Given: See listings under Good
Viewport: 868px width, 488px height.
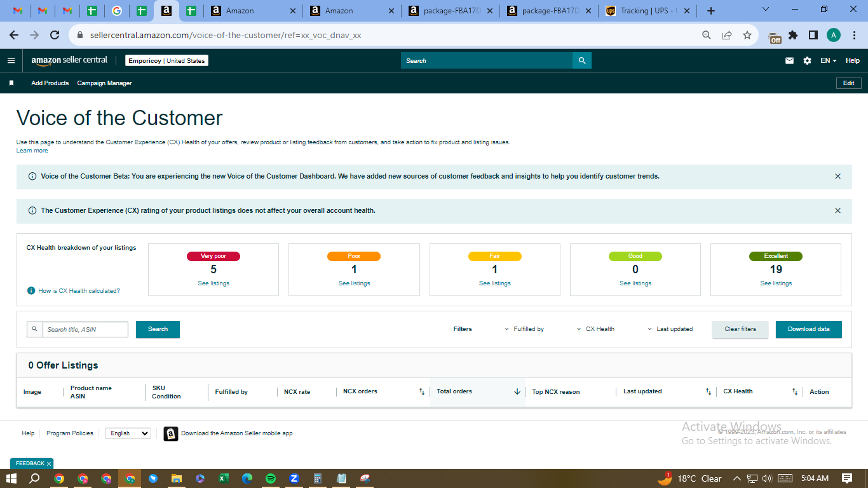Looking at the screenshot, I should point(635,283).
